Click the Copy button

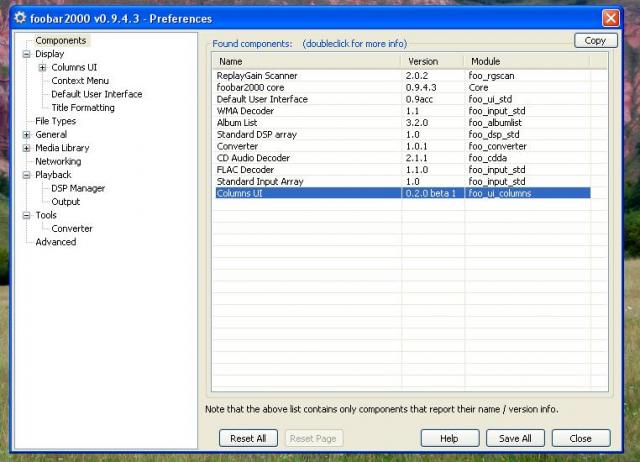[x=596, y=40]
